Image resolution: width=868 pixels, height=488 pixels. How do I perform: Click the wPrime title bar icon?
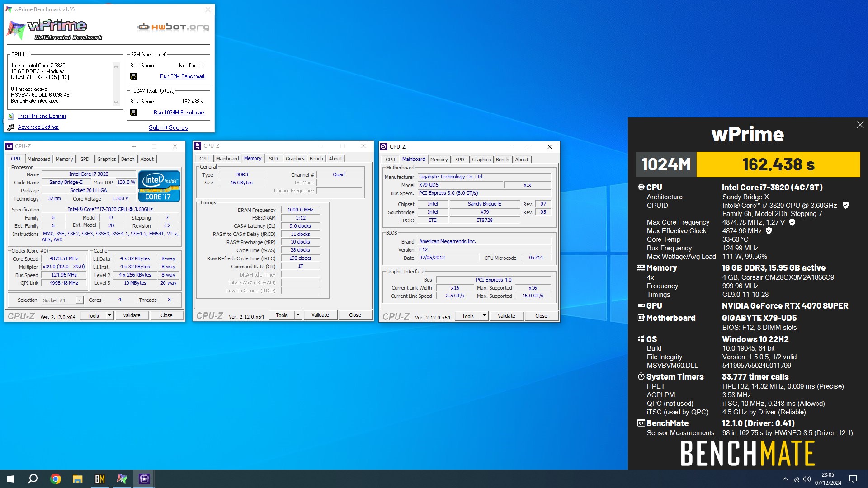click(x=9, y=9)
